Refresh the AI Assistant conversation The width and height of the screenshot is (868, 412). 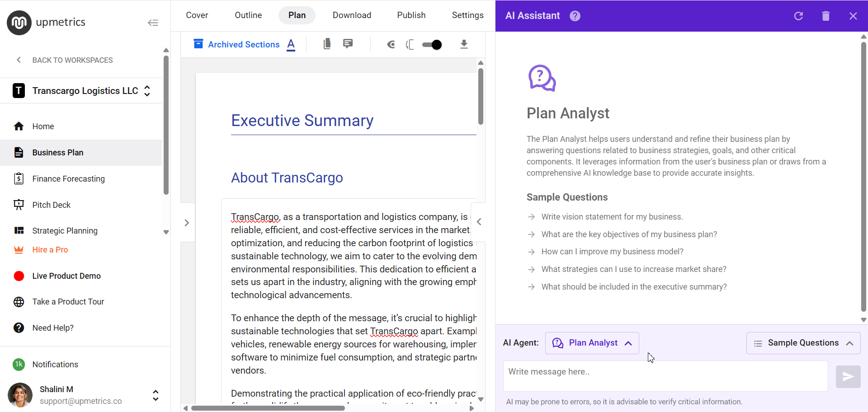point(799,16)
